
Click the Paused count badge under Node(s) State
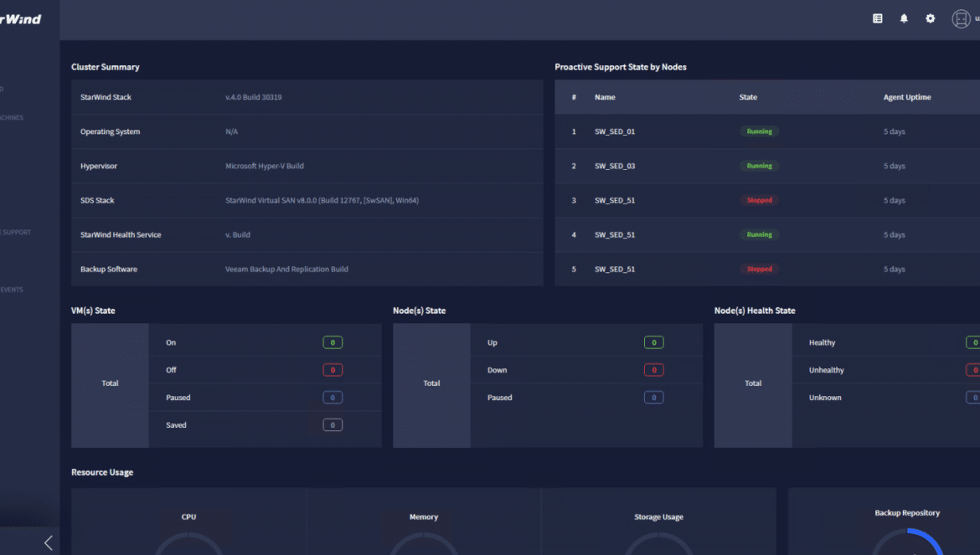pos(653,398)
